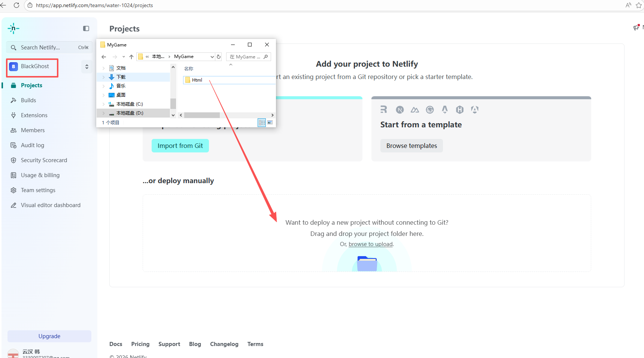
Task: Click Import from Git button
Action: coord(180,146)
